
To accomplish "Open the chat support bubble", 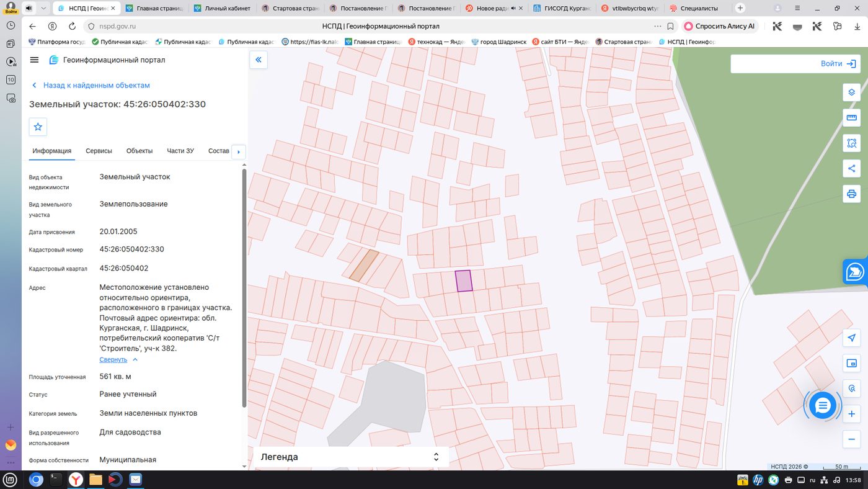I will [x=823, y=406].
